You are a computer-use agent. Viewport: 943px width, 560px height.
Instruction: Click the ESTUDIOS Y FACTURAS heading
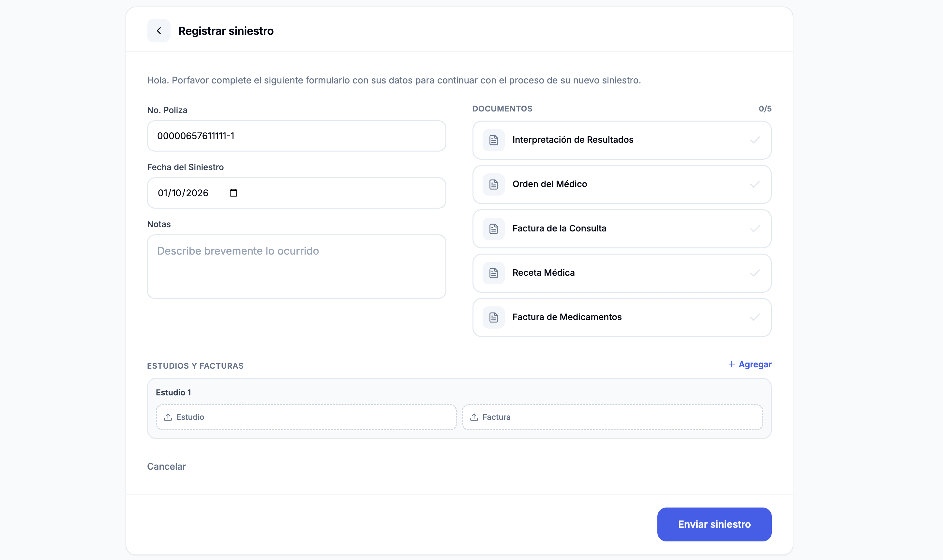pyautogui.click(x=195, y=366)
